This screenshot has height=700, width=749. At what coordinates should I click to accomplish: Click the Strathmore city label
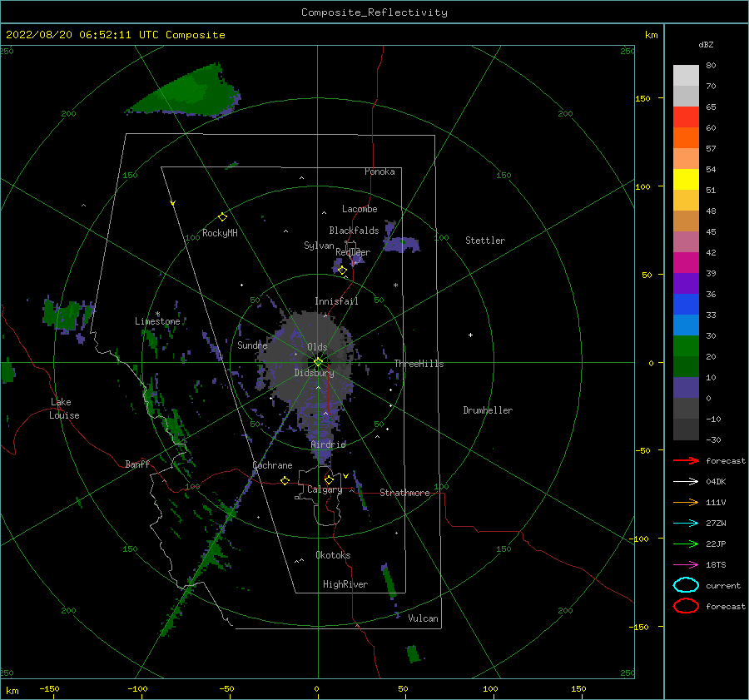pyautogui.click(x=404, y=493)
